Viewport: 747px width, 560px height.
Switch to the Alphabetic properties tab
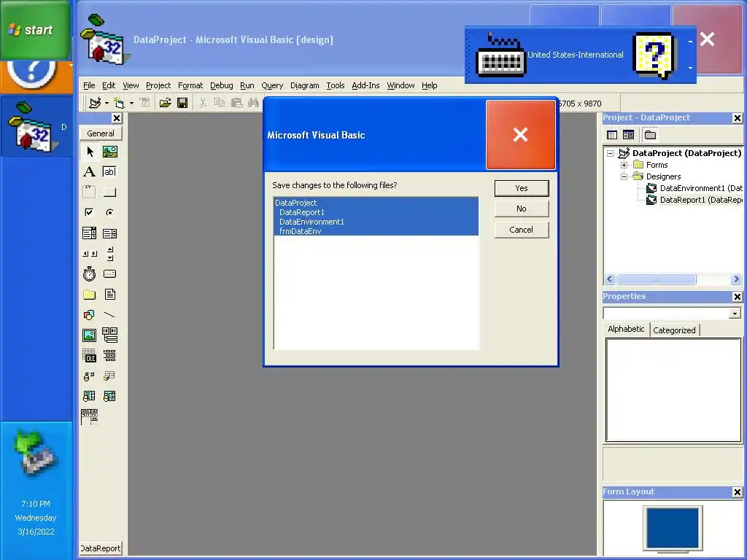pyautogui.click(x=626, y=329)
